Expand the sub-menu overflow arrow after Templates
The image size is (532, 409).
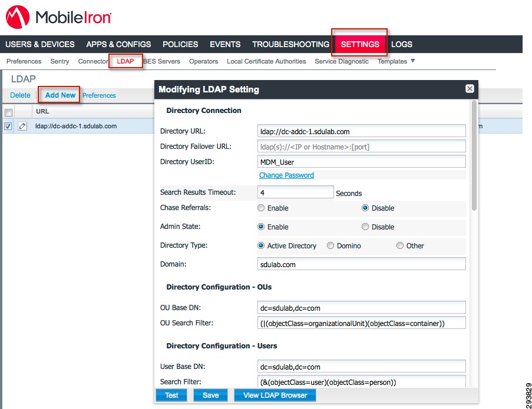[412, 61]
